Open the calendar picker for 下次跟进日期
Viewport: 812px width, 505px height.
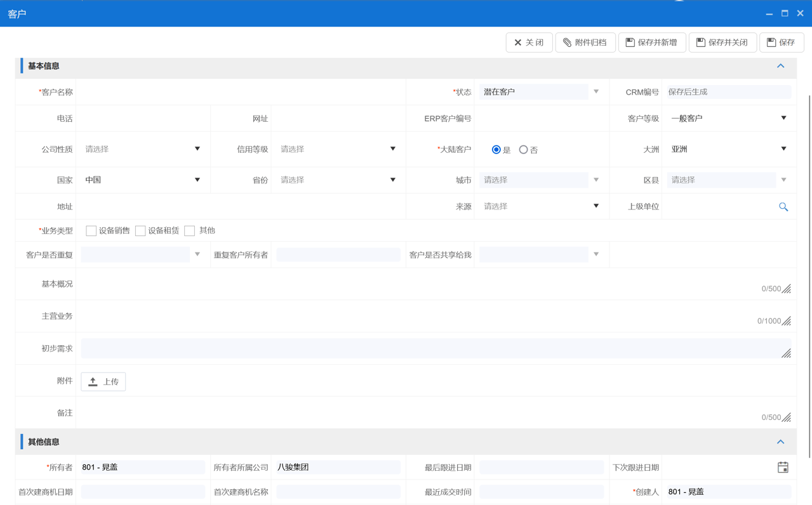point(783,468)
